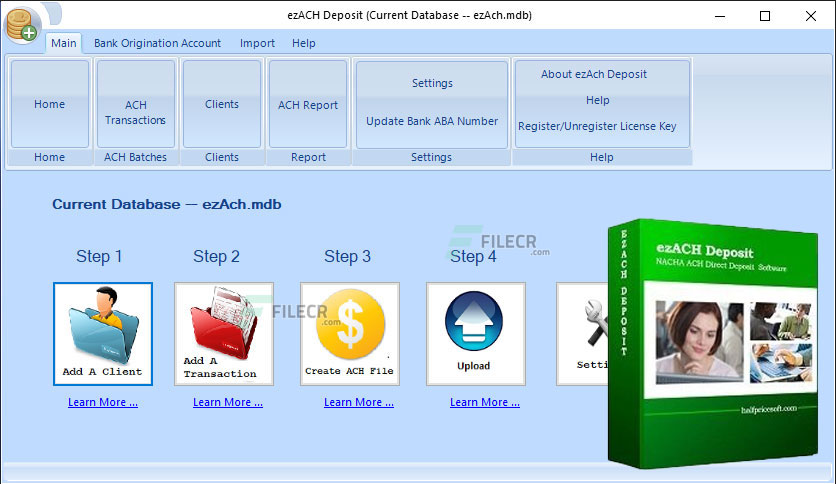
Task: Follow Learn More link under Step 3
Action: pyautogui.click(x=359, y=402)
